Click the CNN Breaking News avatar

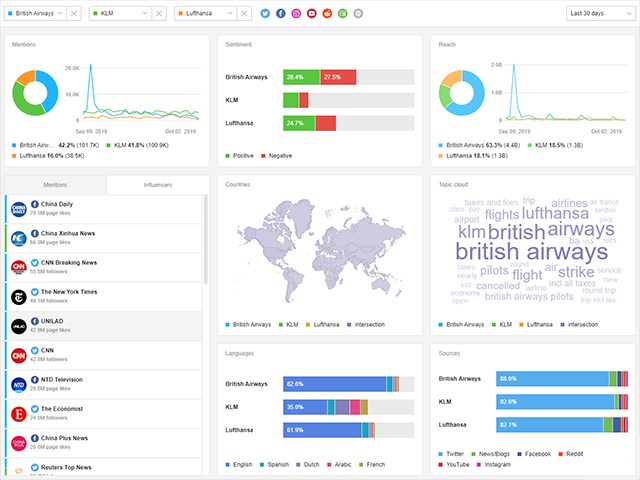[19, 268]
